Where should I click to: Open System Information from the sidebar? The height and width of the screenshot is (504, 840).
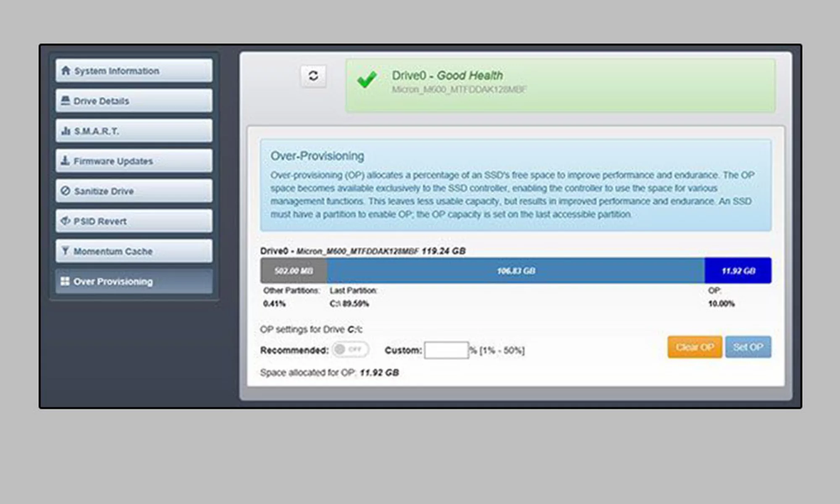click(x=133, y=71)
